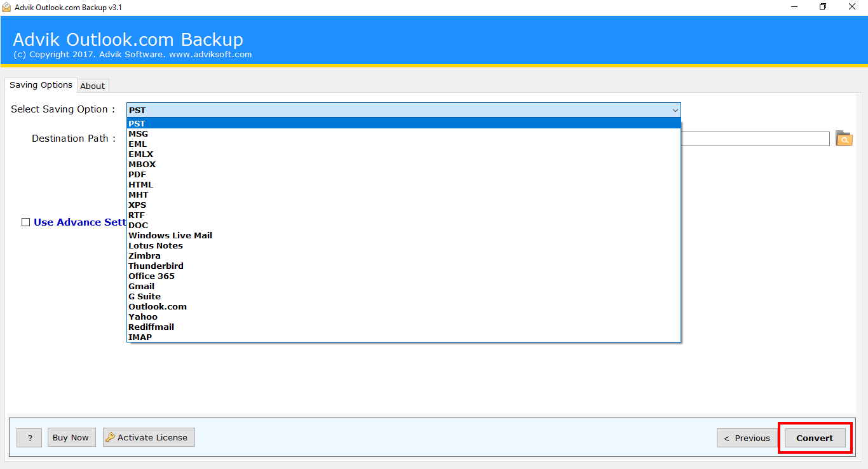Go back using the Previous button
This screenshot has width=868, height=469.
tap(747, 438)
